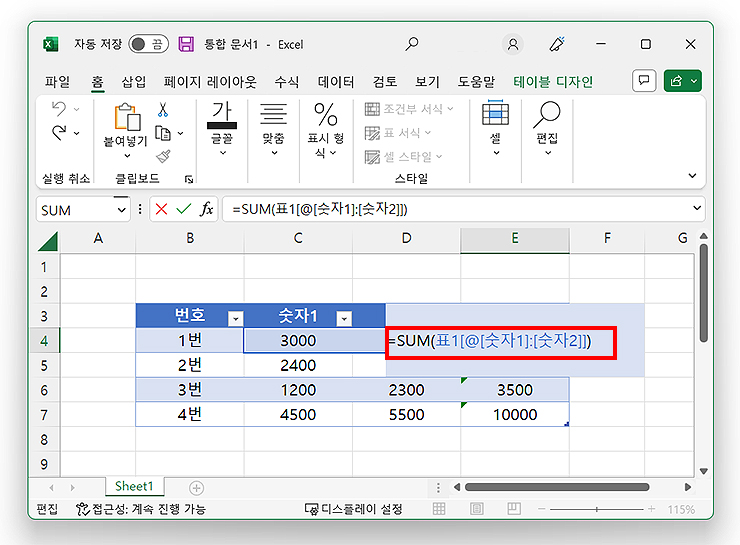Select row 4 header
740x545 pixels.
(44, 341)
